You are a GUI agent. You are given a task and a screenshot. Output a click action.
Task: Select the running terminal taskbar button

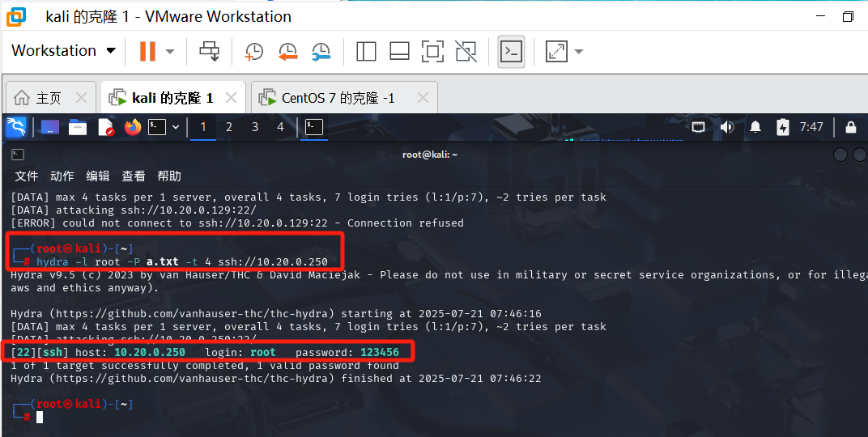(314, 127)
